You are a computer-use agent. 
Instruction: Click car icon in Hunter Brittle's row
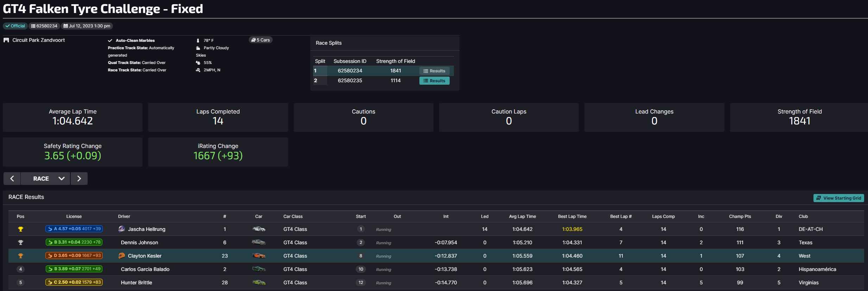click(259, 283)
